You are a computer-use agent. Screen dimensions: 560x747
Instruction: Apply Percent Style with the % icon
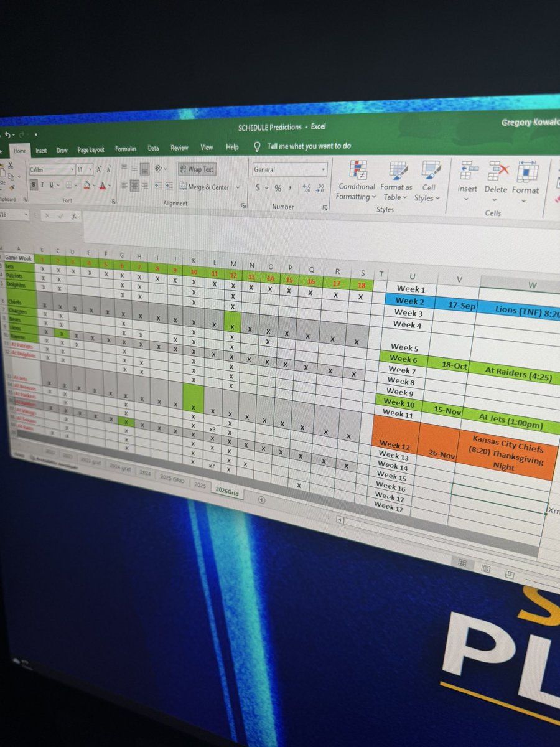pos(278,188)
